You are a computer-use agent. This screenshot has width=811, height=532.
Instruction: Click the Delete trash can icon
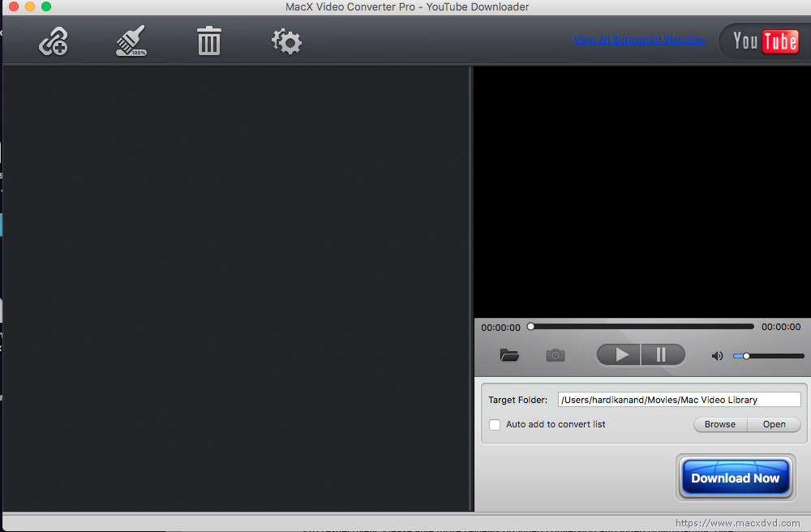209,41
